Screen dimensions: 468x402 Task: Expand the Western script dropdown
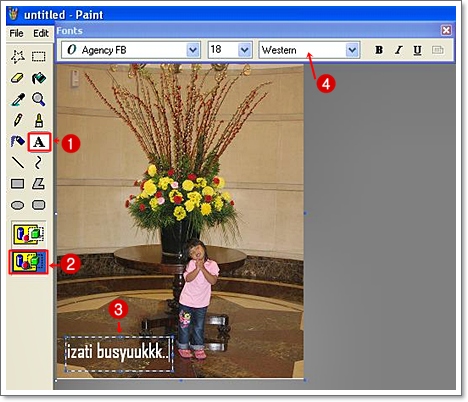[x=352, y=50]
